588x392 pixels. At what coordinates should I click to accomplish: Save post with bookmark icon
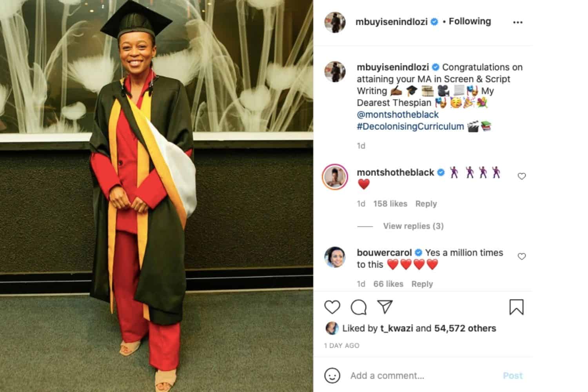tap(516, 307)
